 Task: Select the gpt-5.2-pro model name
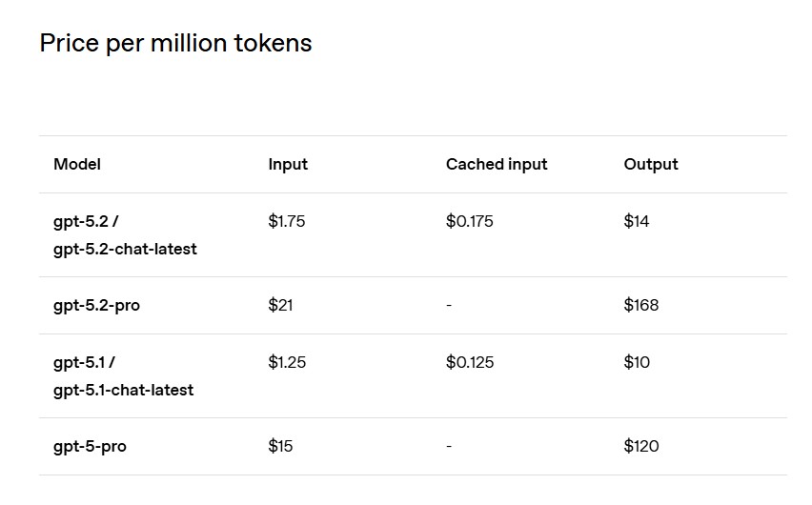coord(96,306)
